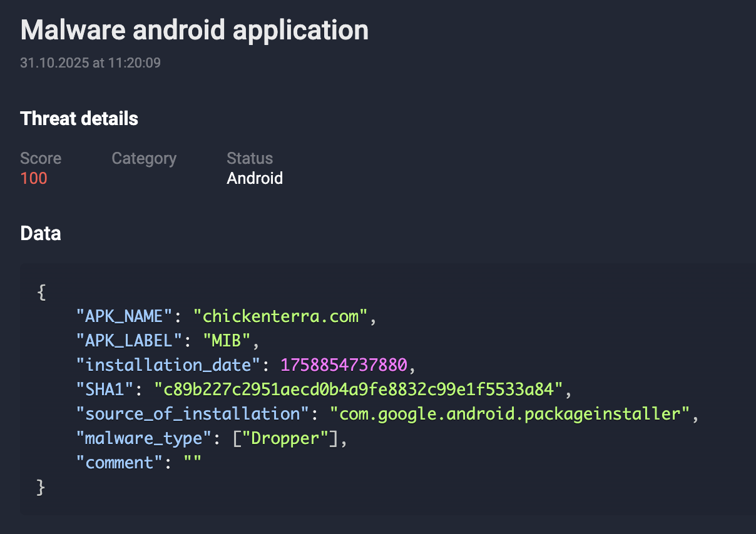Screen dimensions: 756x534
Task: Click the "Data" section heading
Action: point(41,234)
